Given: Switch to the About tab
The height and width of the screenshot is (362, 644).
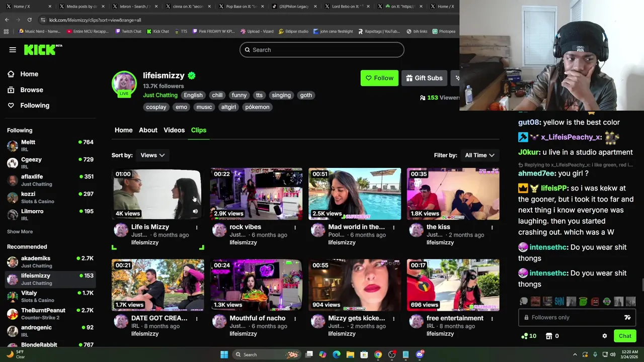Looking at the screenshot, I should [148, 130].
